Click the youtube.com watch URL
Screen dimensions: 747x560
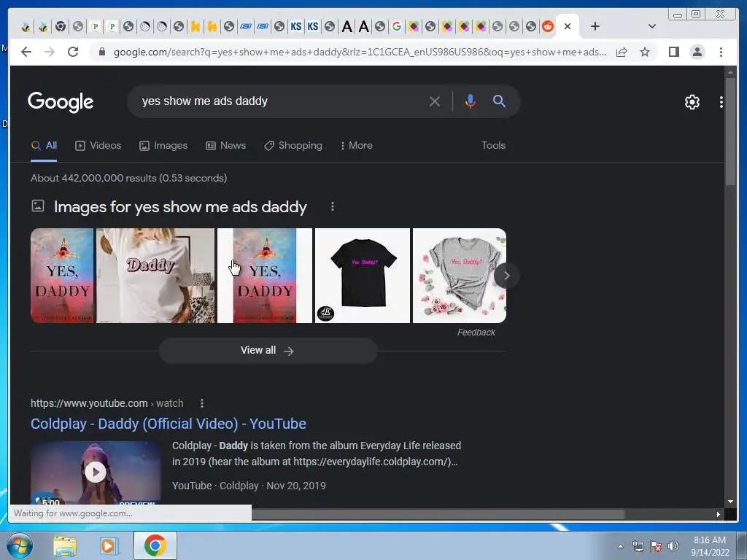(107, 403)
